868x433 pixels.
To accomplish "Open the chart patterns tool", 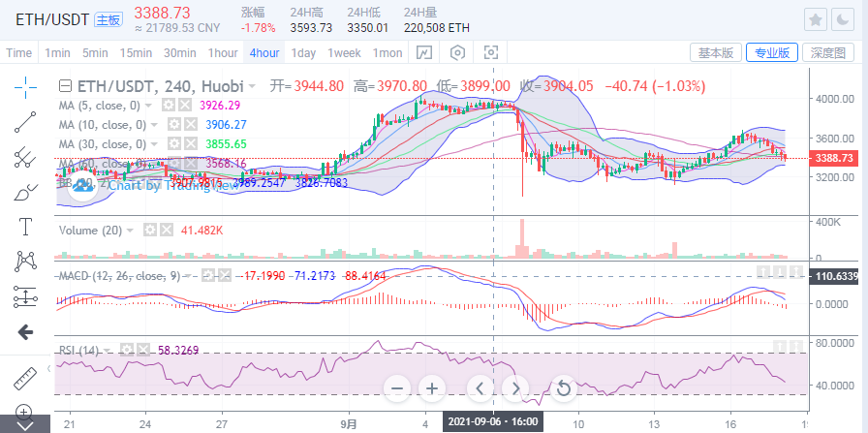I will 25,262.
